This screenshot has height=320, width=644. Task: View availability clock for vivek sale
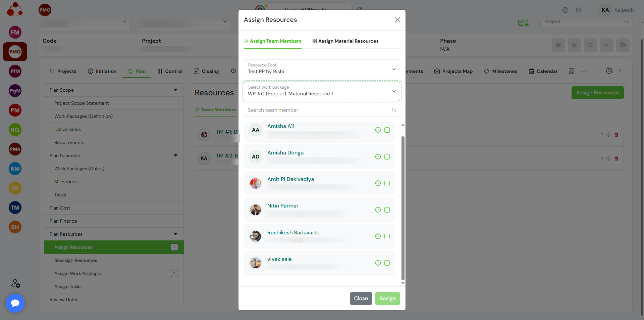378,263
